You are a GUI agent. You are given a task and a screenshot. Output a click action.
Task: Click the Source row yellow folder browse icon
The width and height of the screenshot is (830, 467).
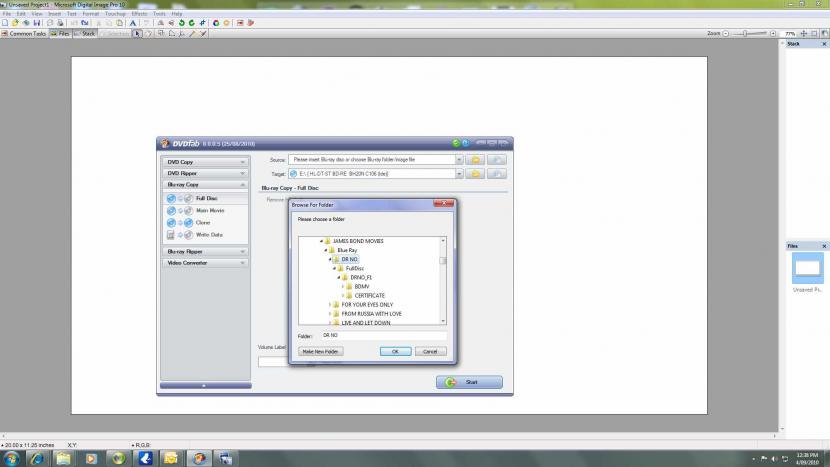[x=475, y=160]
